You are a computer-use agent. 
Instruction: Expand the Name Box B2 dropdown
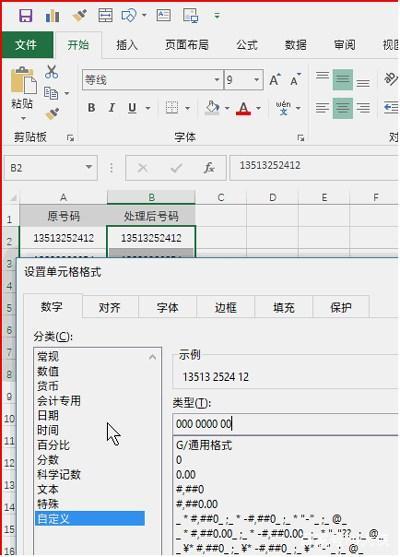[89, 167]
